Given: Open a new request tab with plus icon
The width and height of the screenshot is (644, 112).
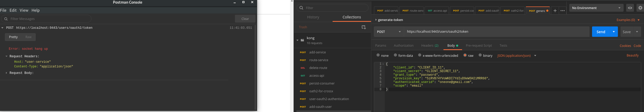Looking at the screenshot, I should (555, 11).
